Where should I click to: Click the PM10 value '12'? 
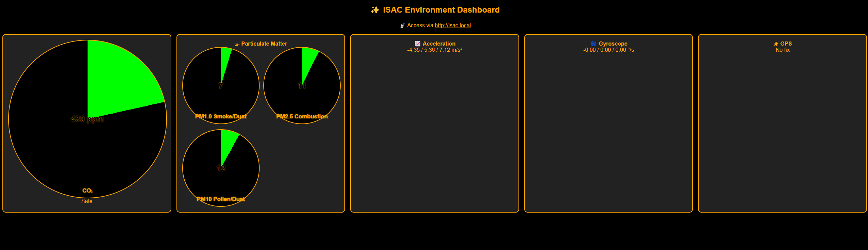pyautogui.click(x=221, y=168)
